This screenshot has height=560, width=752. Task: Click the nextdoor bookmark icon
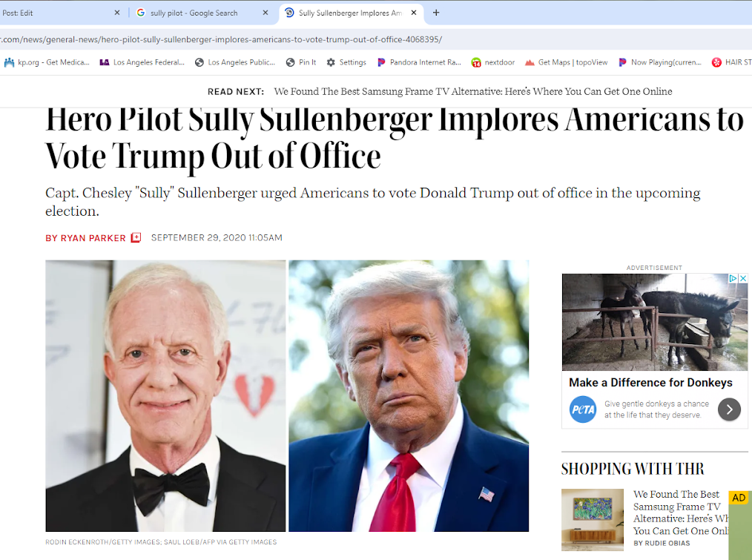click(x=476, y=62)
